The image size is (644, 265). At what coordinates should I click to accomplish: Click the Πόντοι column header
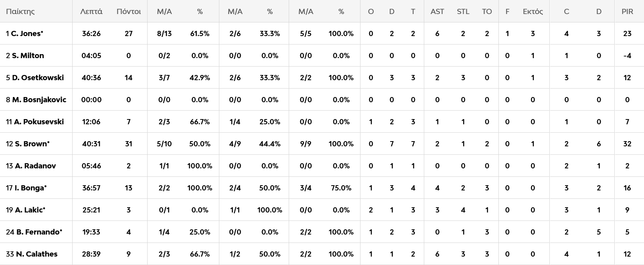tap(128, 12)
